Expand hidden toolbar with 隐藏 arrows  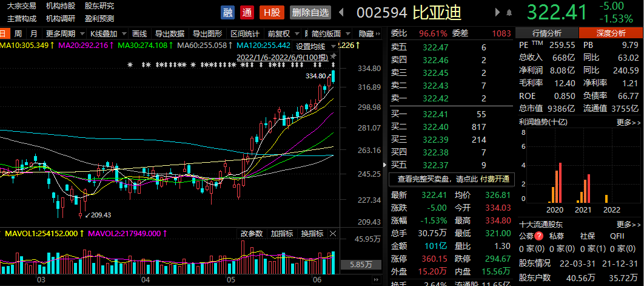click(371, 34)
